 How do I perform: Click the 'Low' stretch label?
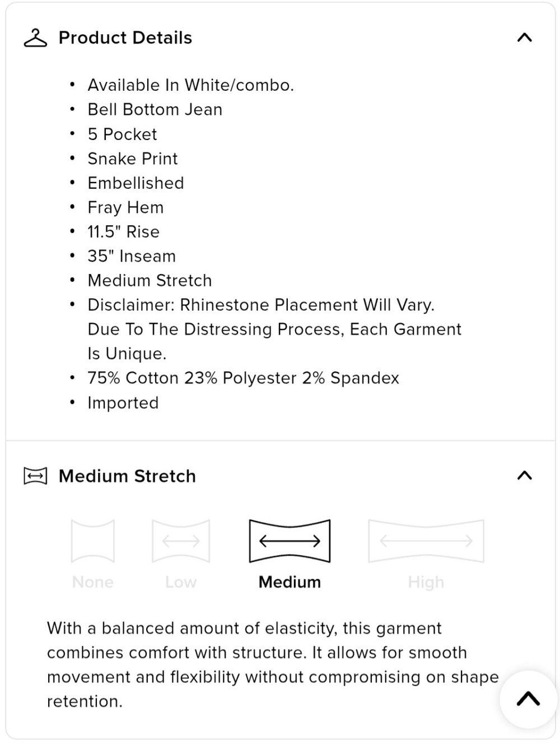pos(181,582)
